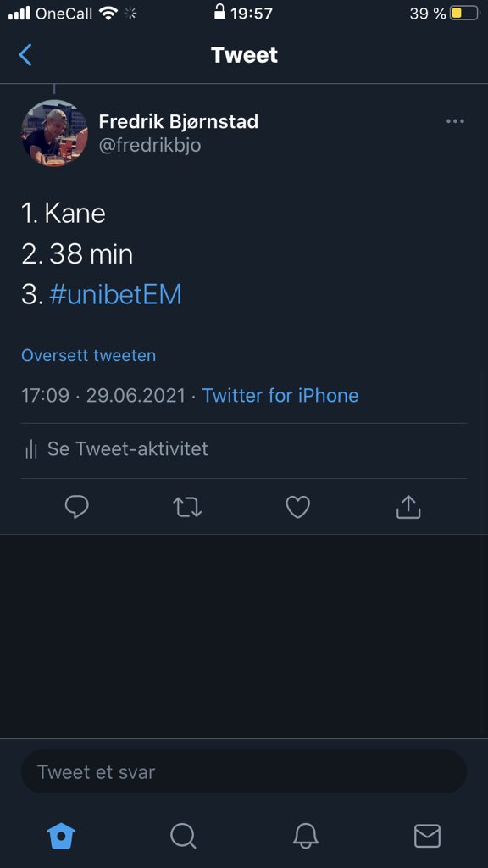This screenshot has width=488, height=868.
Task: Focus the 'Tweet et svar' reply field
Action: pos(243,771)
